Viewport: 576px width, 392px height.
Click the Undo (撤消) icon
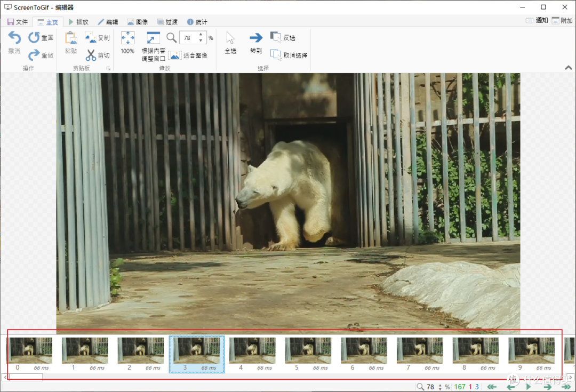click(14, 38)
